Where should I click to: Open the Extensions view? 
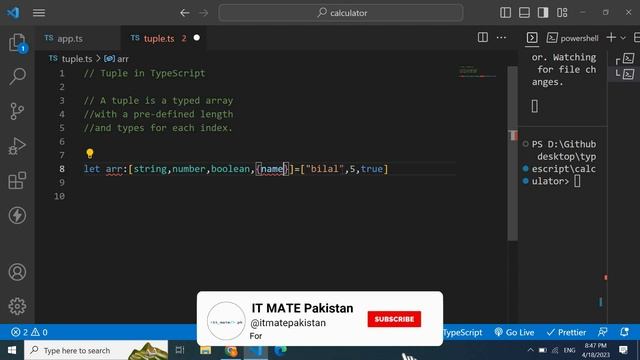(17, 180)
